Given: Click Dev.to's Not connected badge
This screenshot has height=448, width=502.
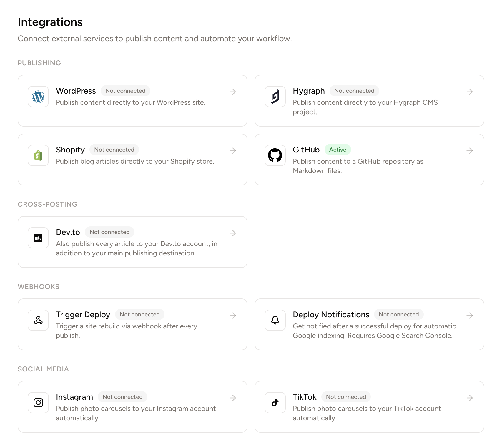Looking at the screenshot, I should pos(109,232).
